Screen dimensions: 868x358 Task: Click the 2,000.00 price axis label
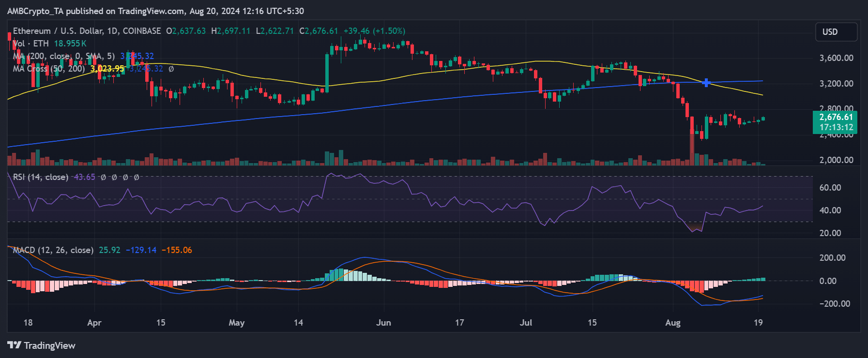(x=836, y=160)
